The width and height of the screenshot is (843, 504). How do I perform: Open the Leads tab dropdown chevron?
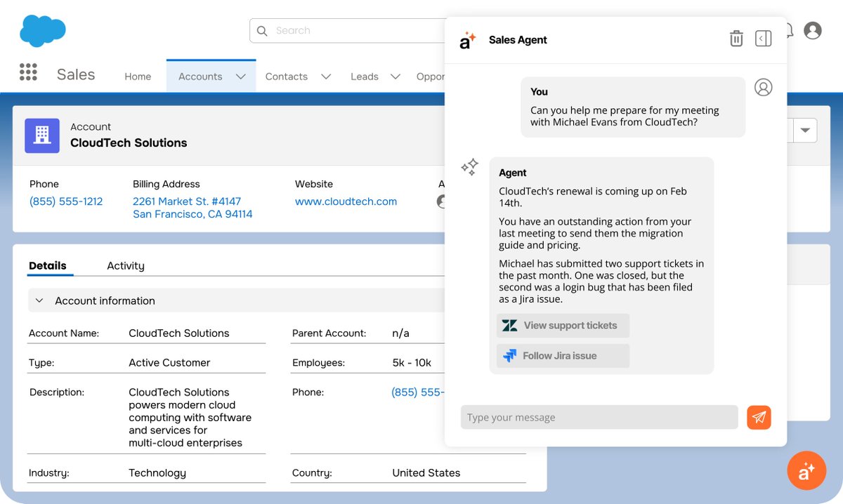click(396, 77)
